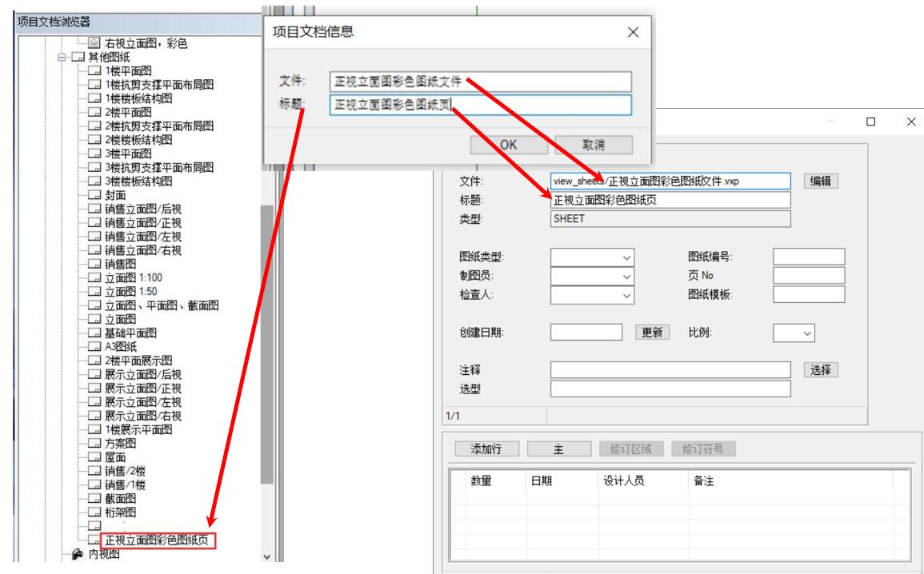Screen dimensions: 924x574
Task: Select 2楼平面展示图 sheet
Action: coord(138,361)
